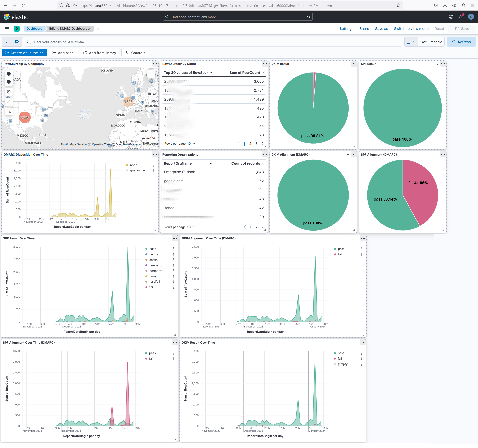The image size is (478, 448).
Task: Open the map tools wrench icon
Action: [x=9, y=112]
